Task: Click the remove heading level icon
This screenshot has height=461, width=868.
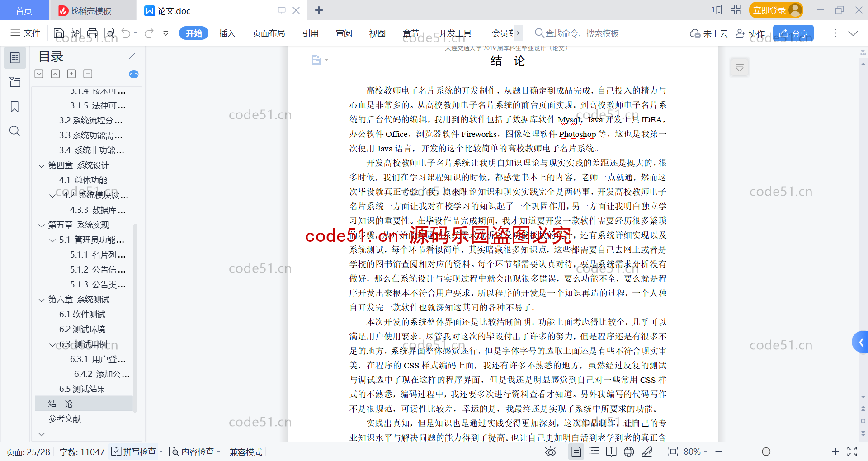Action: coord(88,74)
